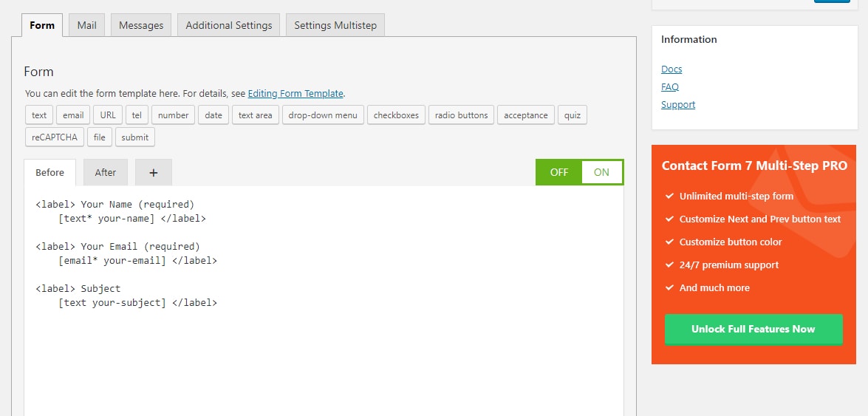
Task: Click the 'Contact Form 7 Multi-Step PRO' heading
Action: click(x=754, y=166)
